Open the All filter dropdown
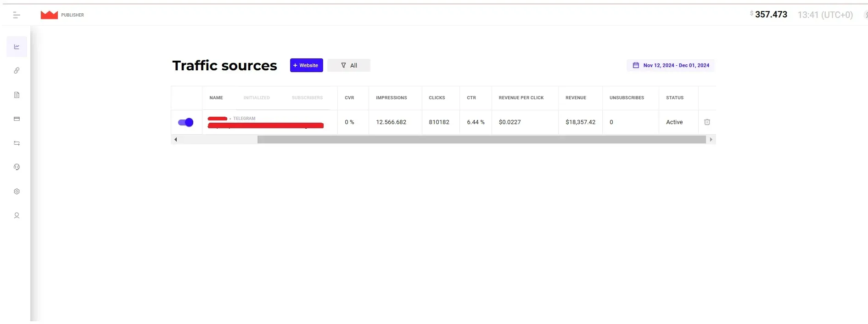The width and height of the screenshot is (868, 324). tap(349, 66)
